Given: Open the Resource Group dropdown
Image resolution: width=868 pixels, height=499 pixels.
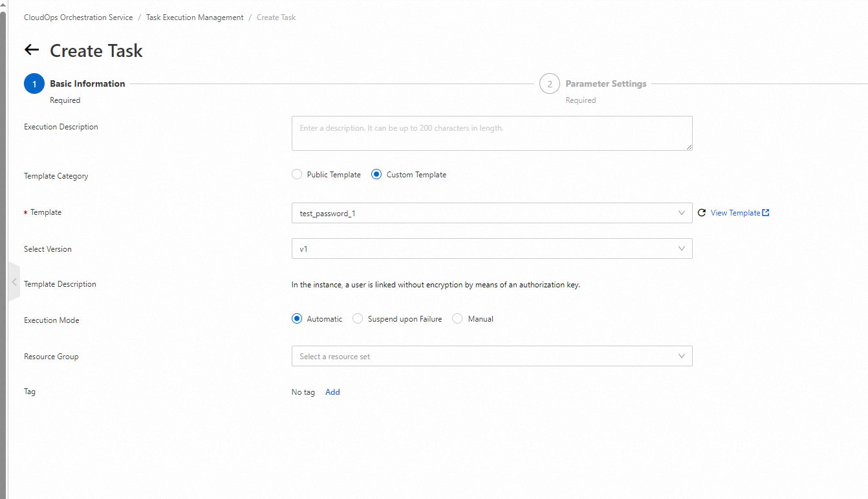Looking at the screenshot, I should click(x=492, y=356).
